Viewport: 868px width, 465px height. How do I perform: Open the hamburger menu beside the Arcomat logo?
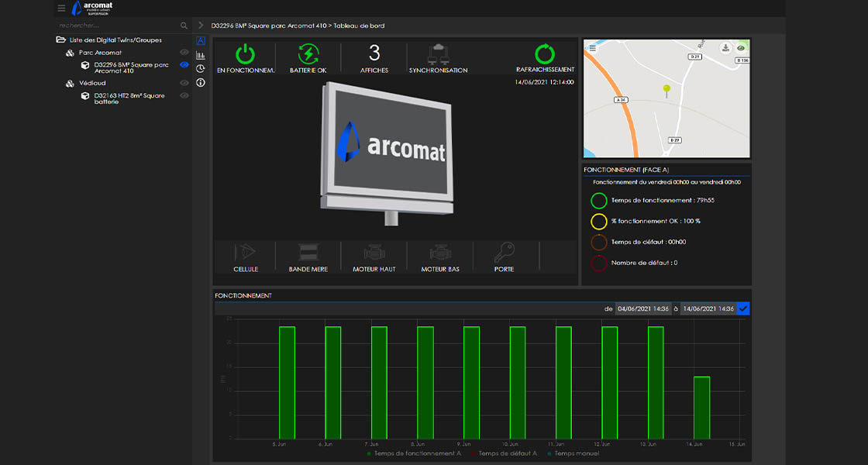[x=61, y=8]
